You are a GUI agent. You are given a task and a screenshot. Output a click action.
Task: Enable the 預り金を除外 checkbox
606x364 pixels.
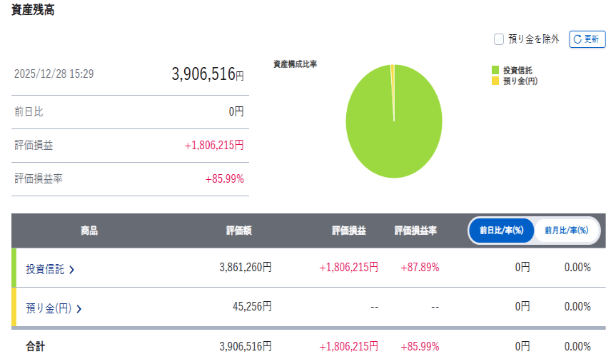click(499, 39)
